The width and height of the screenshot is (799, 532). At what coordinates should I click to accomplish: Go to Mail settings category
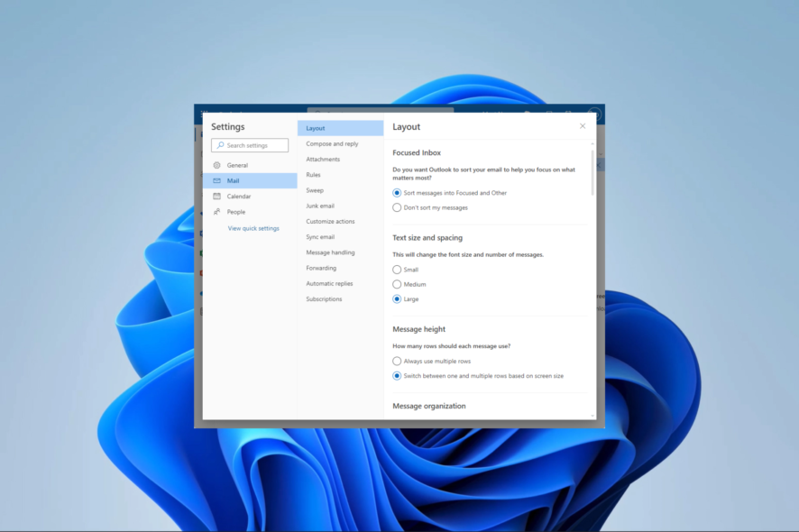250,180
